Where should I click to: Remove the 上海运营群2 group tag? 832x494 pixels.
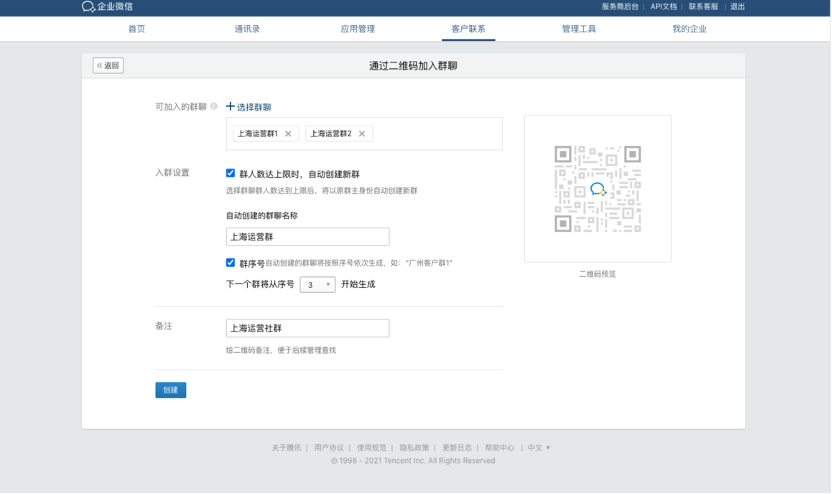(362, 134)
